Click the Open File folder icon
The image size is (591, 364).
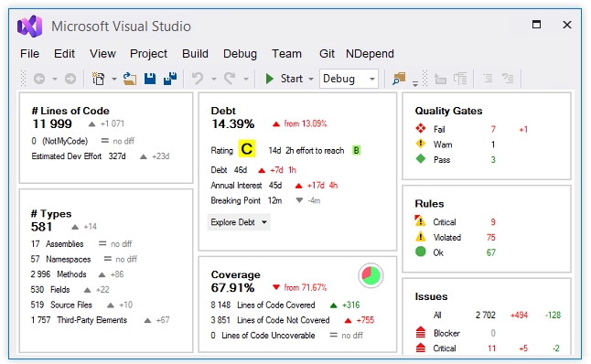click(130, 79)
